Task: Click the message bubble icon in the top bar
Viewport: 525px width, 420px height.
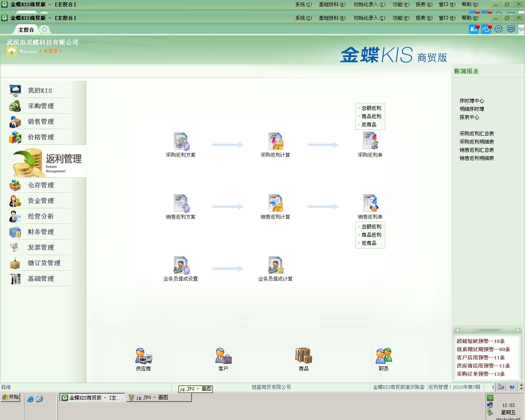Action: [511, 29]
